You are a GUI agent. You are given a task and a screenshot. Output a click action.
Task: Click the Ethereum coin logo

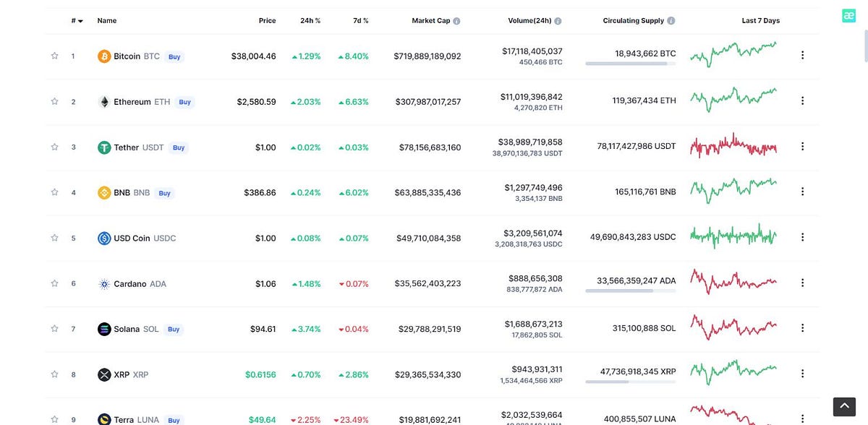103,101
